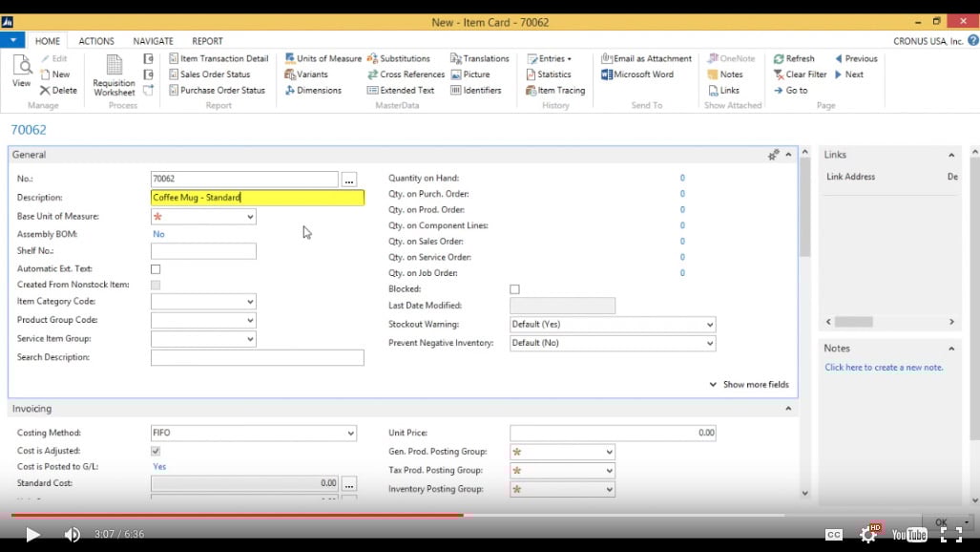The width and height of the screenshot is (980, 552).
Task: Open Inventory Posting Group dropdown
Action: [609, 489]
